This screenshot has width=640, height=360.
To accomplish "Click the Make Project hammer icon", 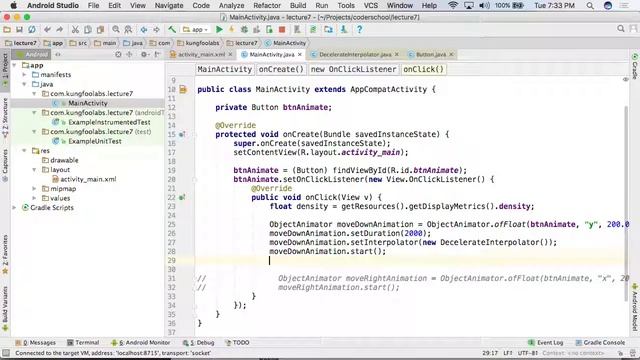I will (172, 29).
